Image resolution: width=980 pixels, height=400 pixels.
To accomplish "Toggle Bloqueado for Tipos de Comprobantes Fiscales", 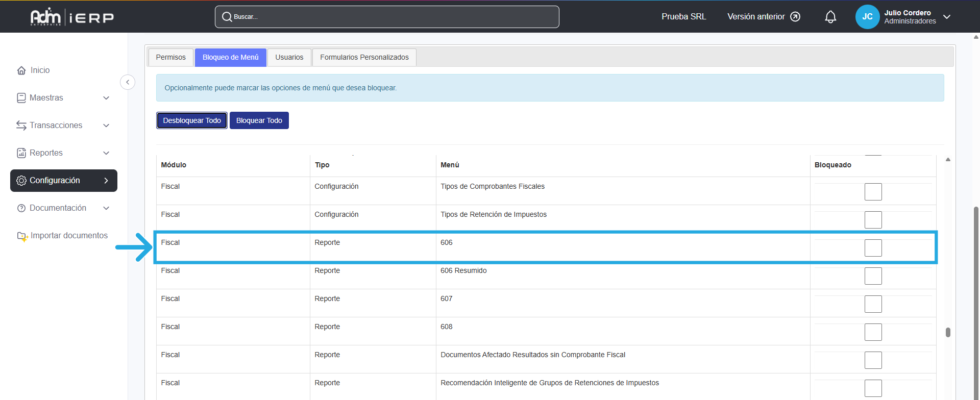I will [x=873, y=192].
